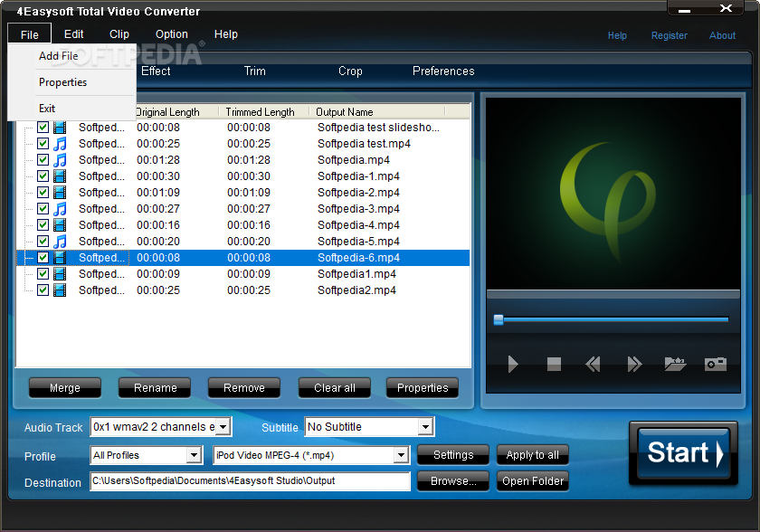The height and width of the screenshot is (532, 760).
Task: Open the snapshot folder icon
Action: [x=675, y=364]
